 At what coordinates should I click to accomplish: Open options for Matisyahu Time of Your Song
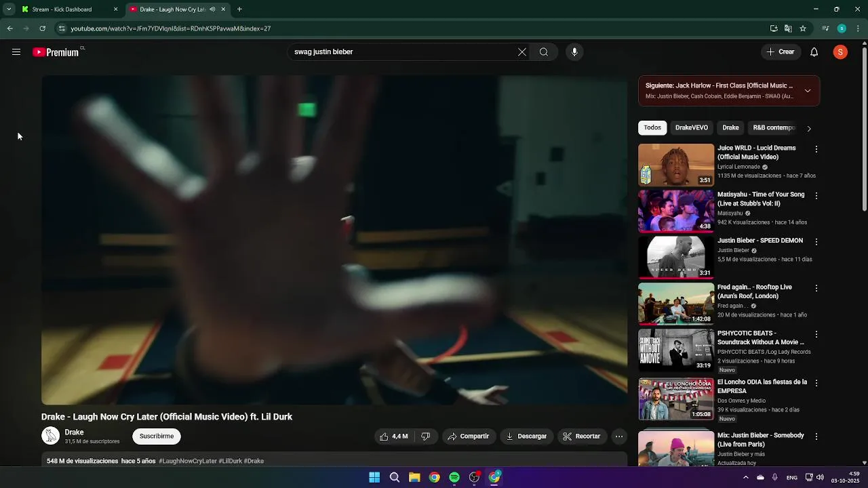tap(816, 196)
